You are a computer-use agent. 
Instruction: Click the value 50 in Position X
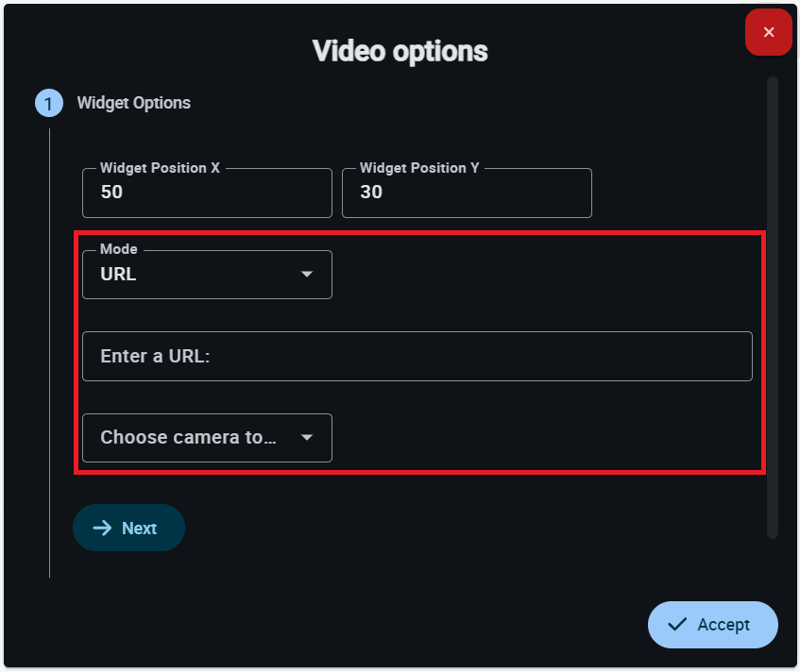[111, 193]
